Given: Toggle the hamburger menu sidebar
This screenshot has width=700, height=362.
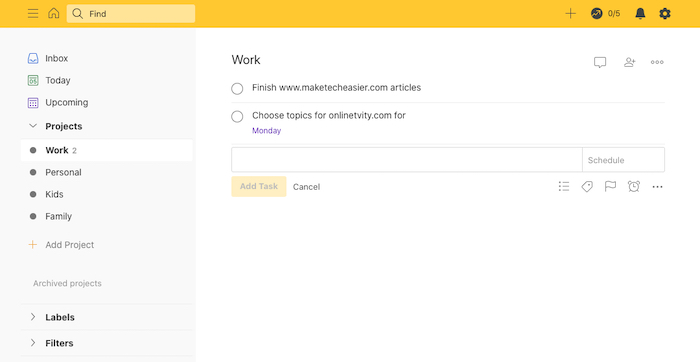Looking at the screenshot, I should (x=33, y=13).
